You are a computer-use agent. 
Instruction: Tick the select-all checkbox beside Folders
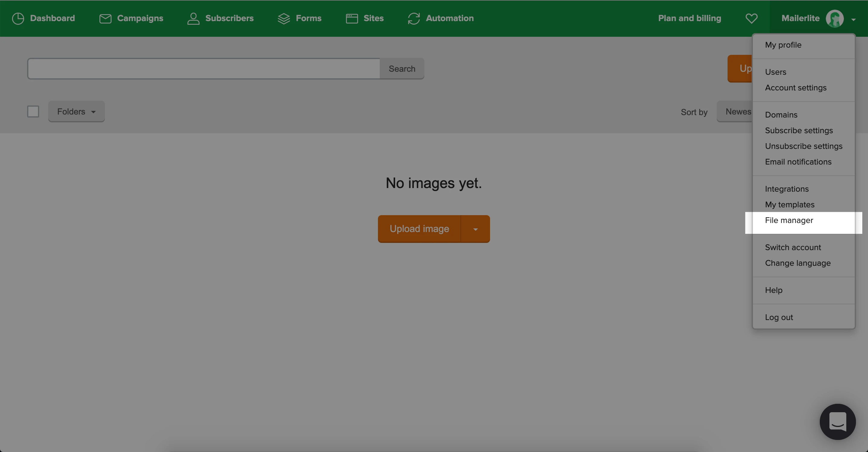click(33, 111)
